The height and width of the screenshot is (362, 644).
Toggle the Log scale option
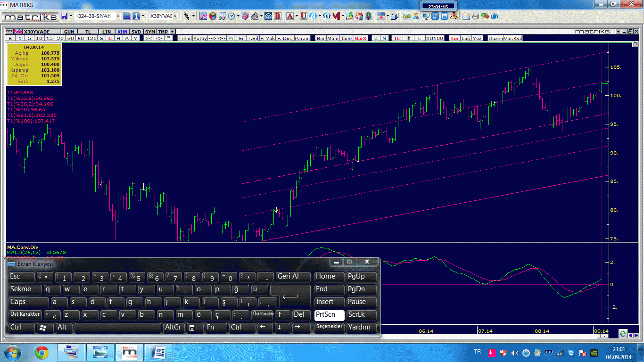click(466, 38)
